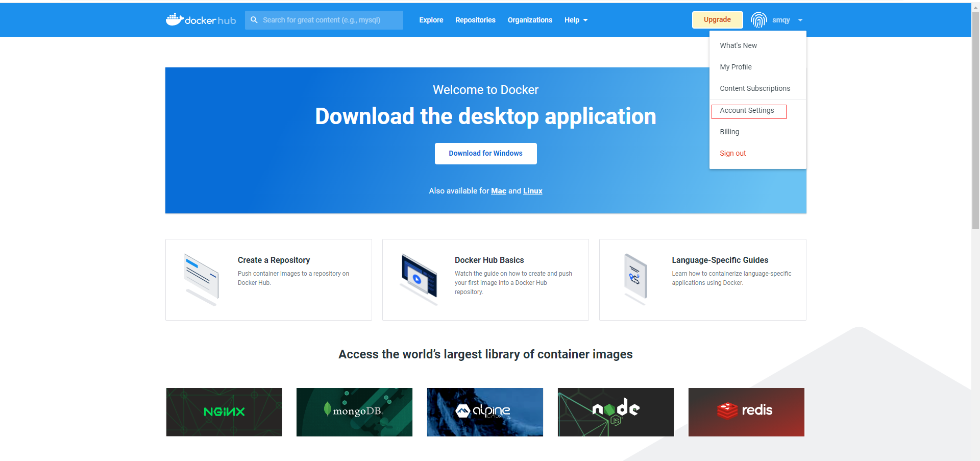Image resolution: width=980 pixels, height=461 pixels.
Task: Open the NGINX image tile
Action: (224, 412)
